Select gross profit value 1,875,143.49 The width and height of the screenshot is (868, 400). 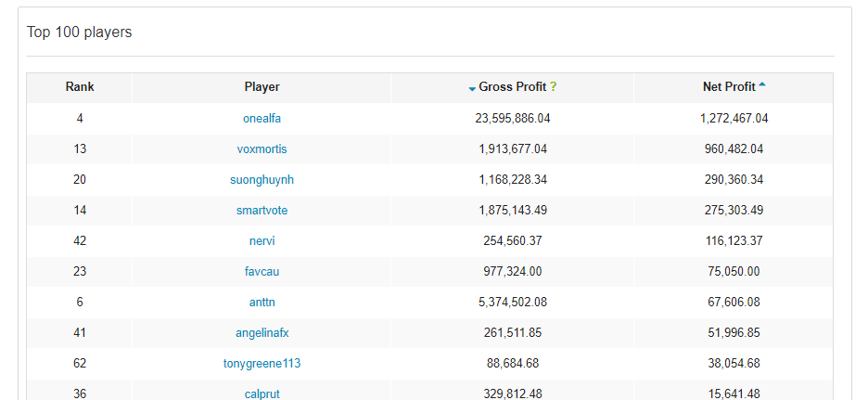tap(513, 211)
